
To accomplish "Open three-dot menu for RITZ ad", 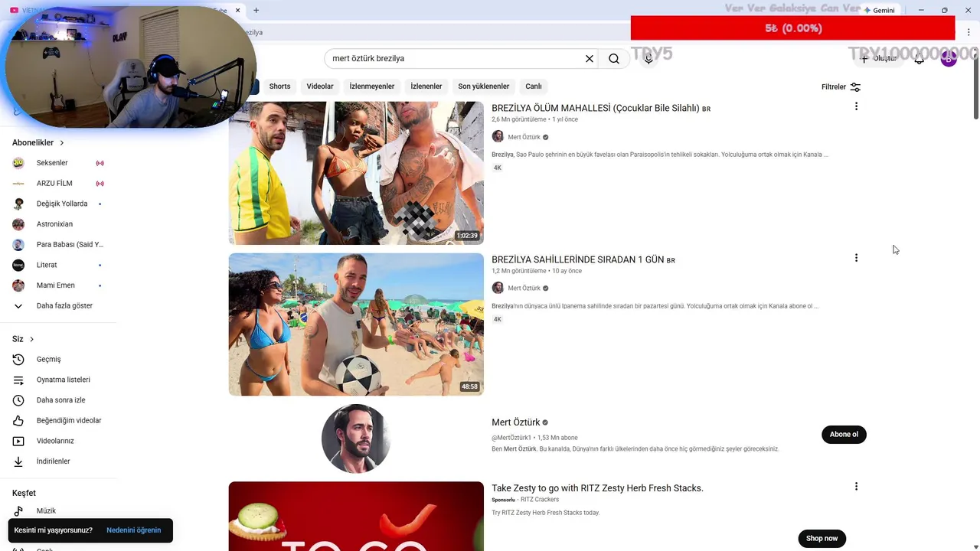I will [x=856, y=487].
